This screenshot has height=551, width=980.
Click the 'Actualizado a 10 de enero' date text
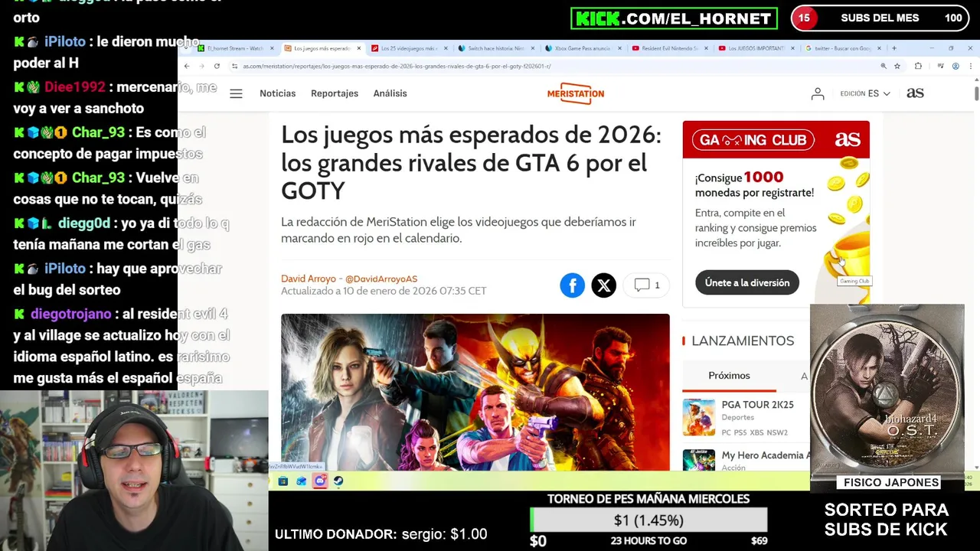coord(384,291)
